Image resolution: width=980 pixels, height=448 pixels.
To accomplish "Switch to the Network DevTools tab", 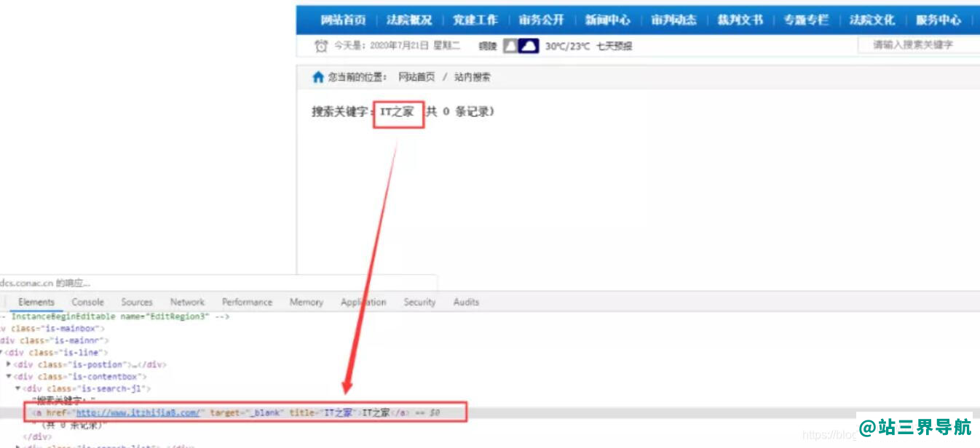I will 188,302.
